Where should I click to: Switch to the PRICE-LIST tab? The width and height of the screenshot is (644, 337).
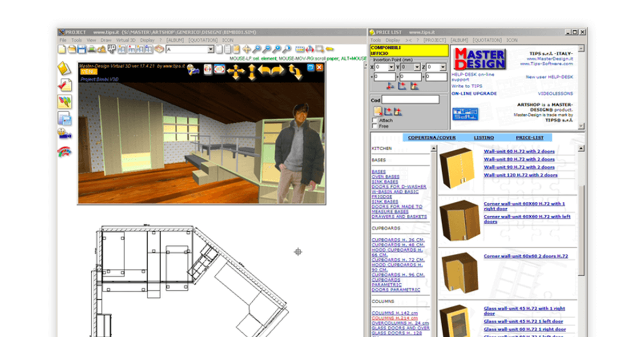click(x=530, y=138)
